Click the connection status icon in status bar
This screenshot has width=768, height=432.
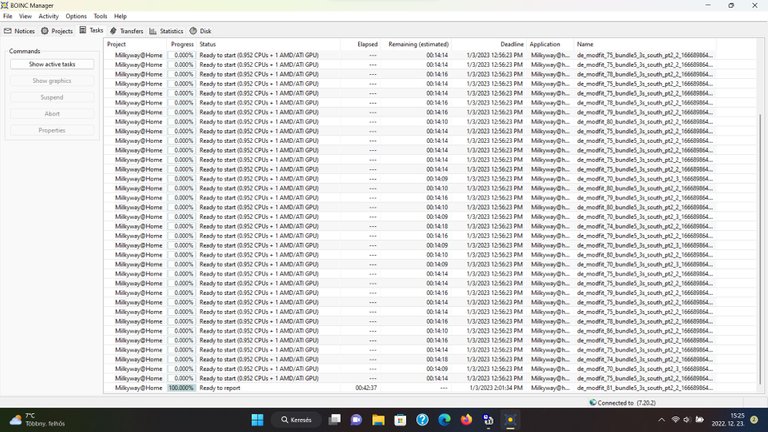(593, 402)
